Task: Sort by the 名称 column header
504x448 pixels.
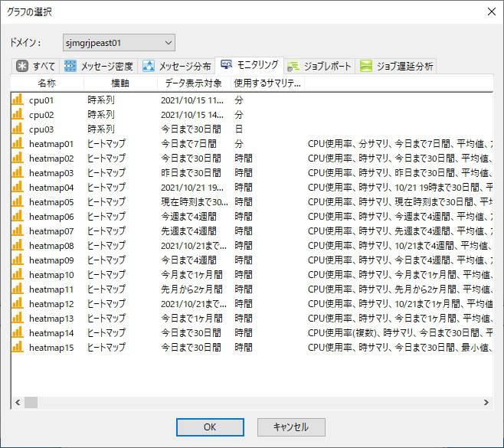Action: click(47, 83)
